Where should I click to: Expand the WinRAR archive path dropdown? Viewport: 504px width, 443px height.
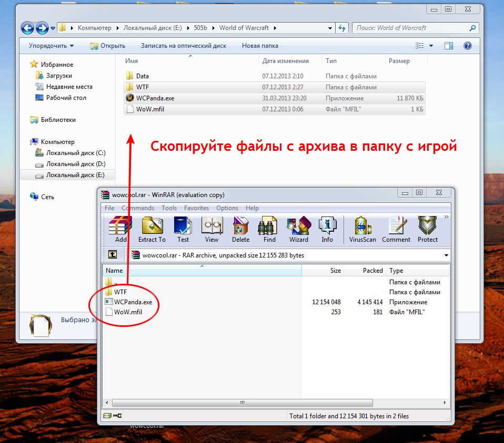click(x=446, y=255)
